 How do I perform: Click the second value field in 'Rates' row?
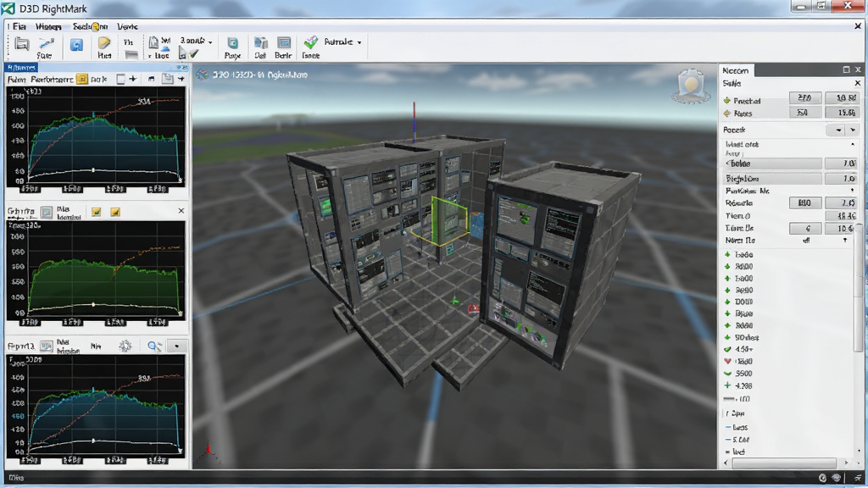tap(841, 113)
